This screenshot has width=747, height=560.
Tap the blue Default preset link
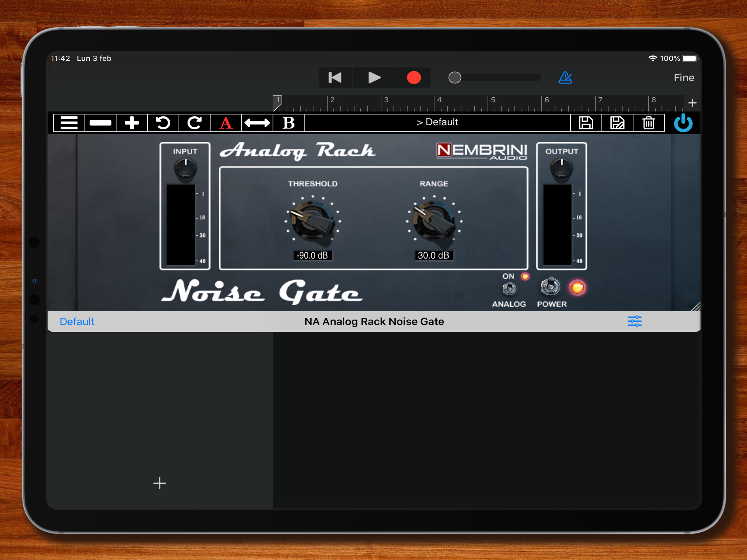tap(77, 321)
